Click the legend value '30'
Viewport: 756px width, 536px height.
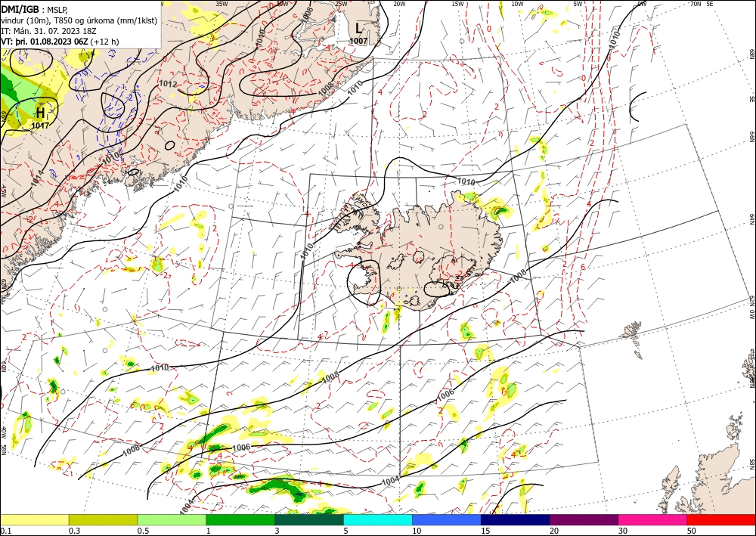(622, 531)
